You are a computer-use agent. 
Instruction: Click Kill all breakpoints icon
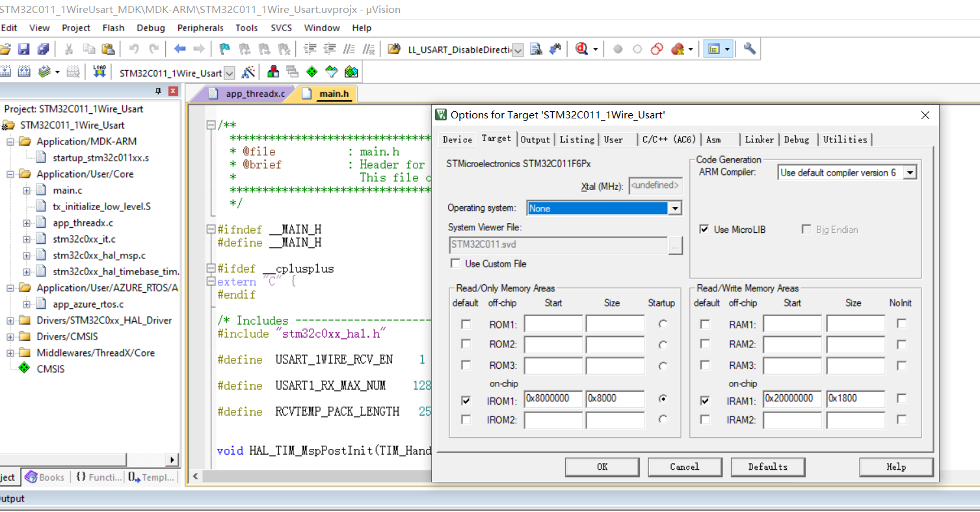coord(677,49)
